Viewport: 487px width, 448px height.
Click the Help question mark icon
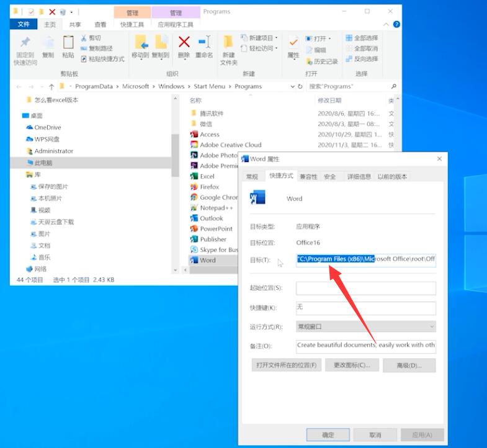coord(396,24)
